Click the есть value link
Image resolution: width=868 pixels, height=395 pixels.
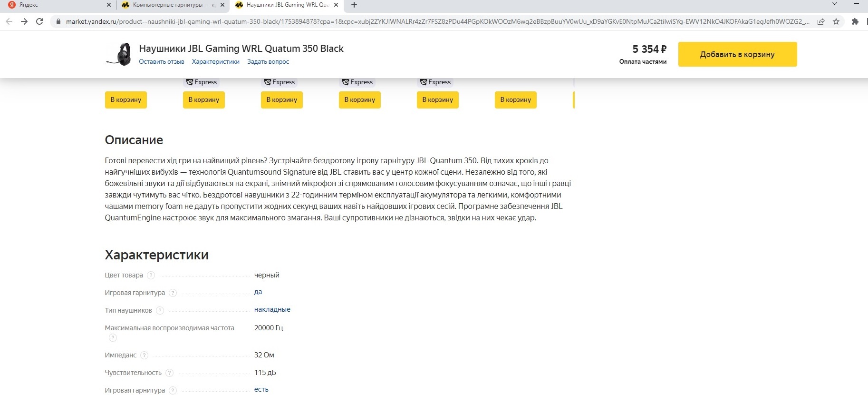pos(261,389)
